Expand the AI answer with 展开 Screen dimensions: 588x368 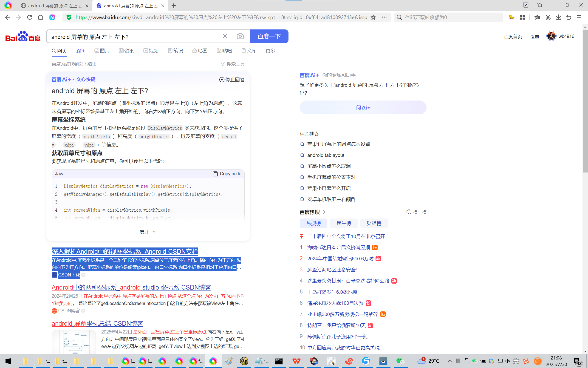[x=147, y=232]
